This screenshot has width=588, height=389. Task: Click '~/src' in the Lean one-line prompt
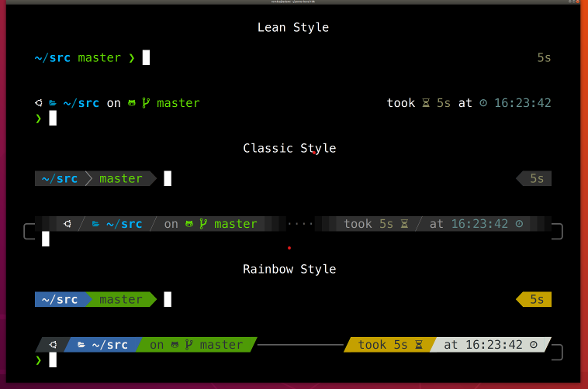click(x=53, y=57)
